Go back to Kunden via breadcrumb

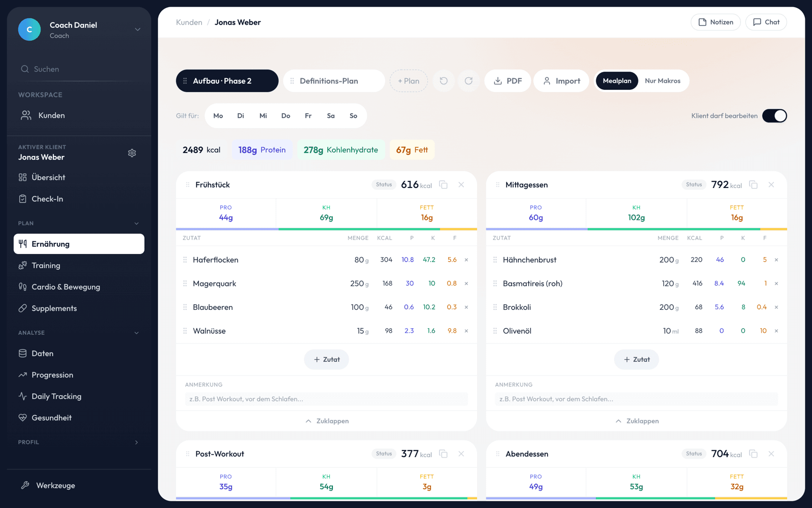pyautogui.click(x=189, y=22)
